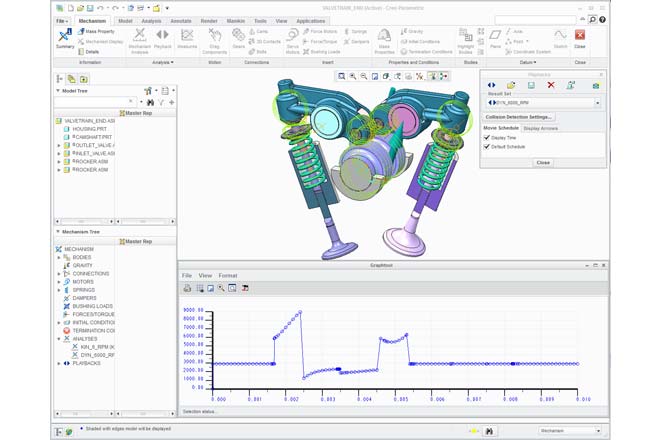Expand the OUTLET_VALVE assembly node
This screenshot has height=440, width=660.
(x=59, y=145)
